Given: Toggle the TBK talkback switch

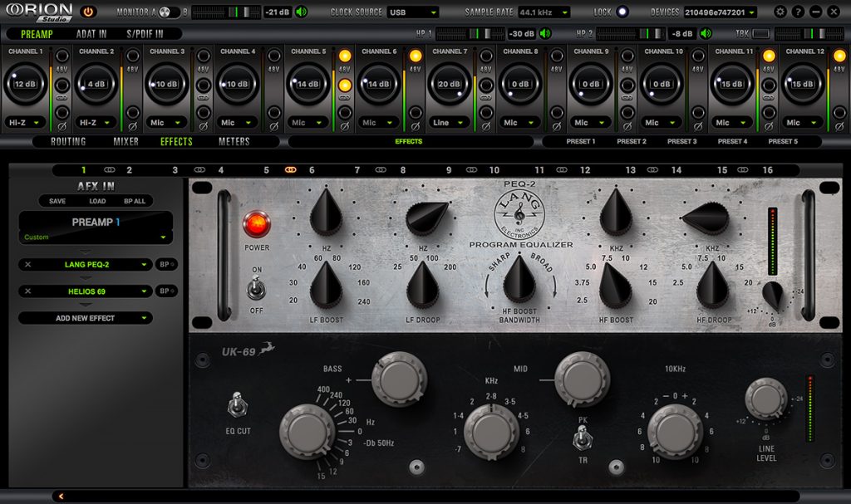Looking at the screenshot, I should point(761,34).
